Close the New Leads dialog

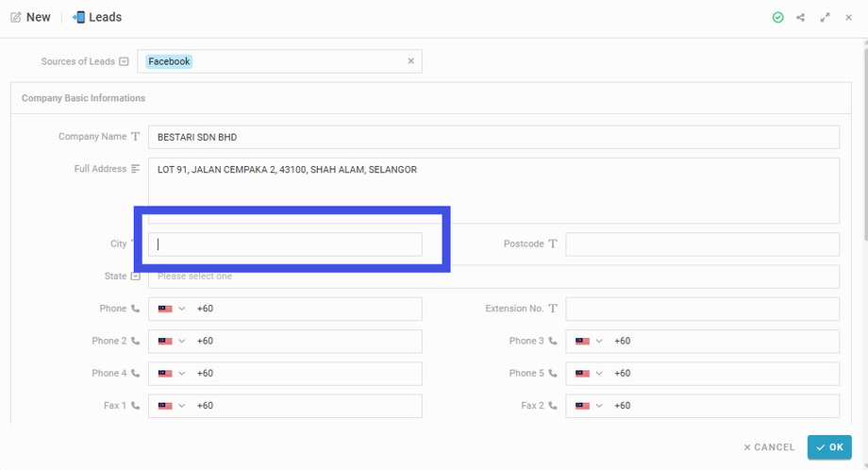(848, 18)
